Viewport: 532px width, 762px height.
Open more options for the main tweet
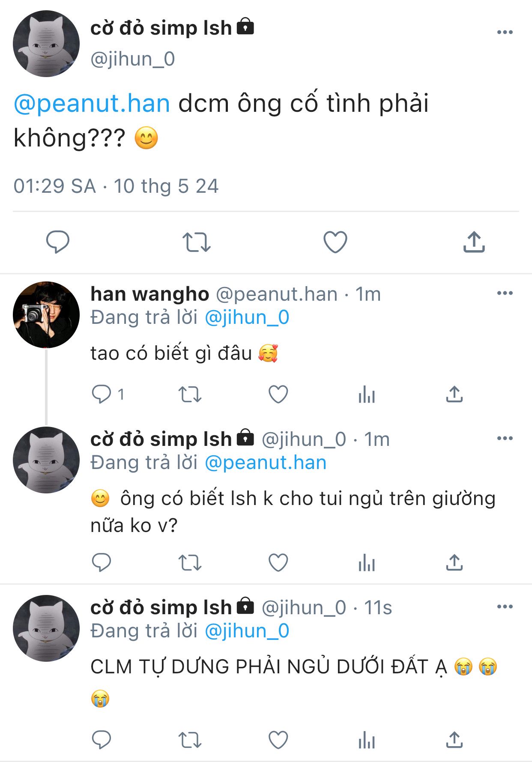505,32
